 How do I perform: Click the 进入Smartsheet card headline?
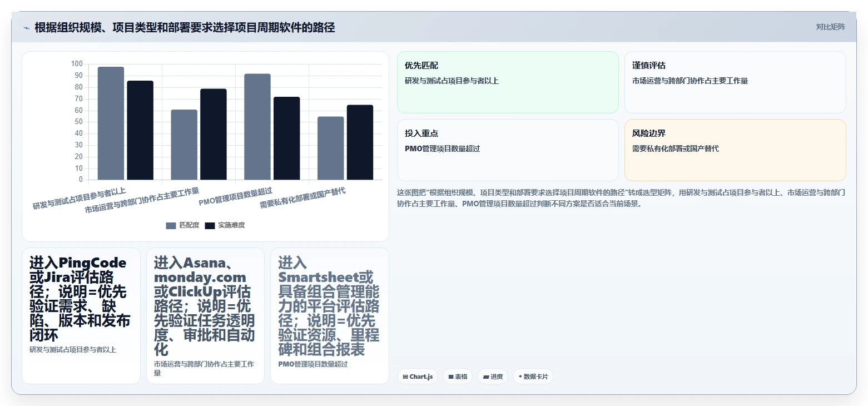pyautogui.click(x=329, y=306)
